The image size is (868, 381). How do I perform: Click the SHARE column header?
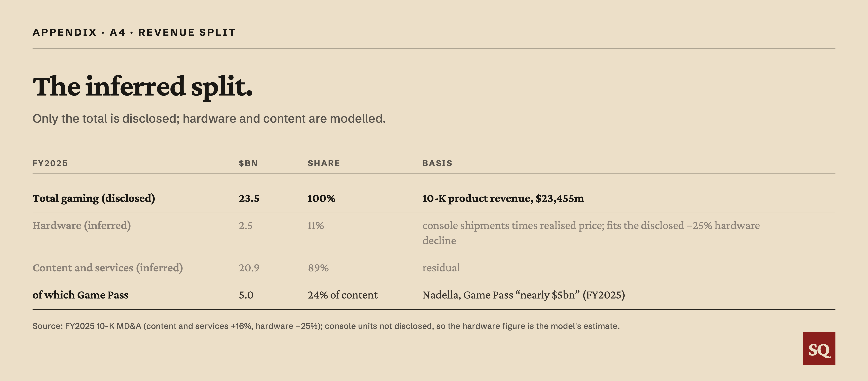[324, 163]
